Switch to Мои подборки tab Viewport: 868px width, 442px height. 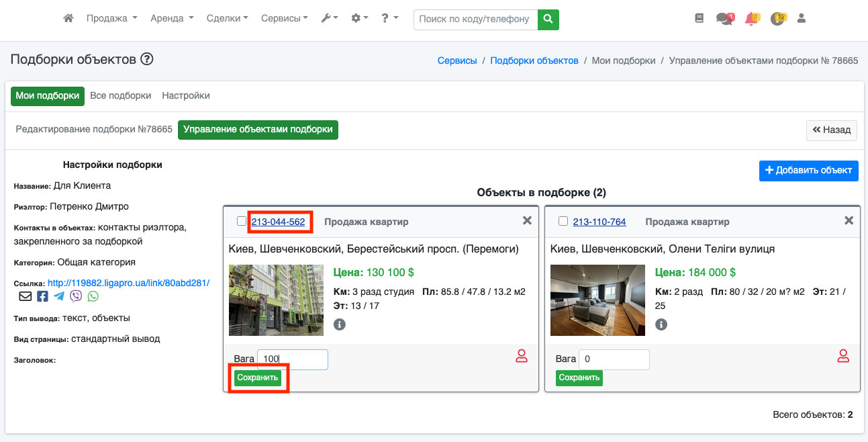coord(48,96)
